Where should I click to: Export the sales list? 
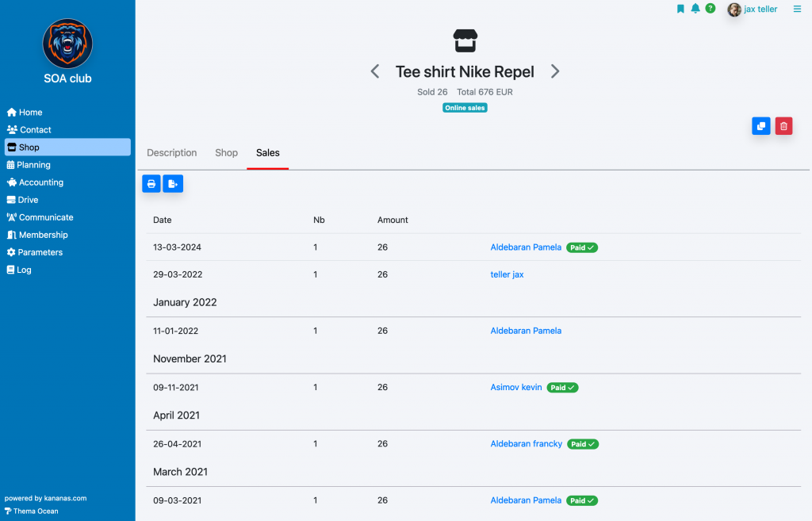pos(173,184)
